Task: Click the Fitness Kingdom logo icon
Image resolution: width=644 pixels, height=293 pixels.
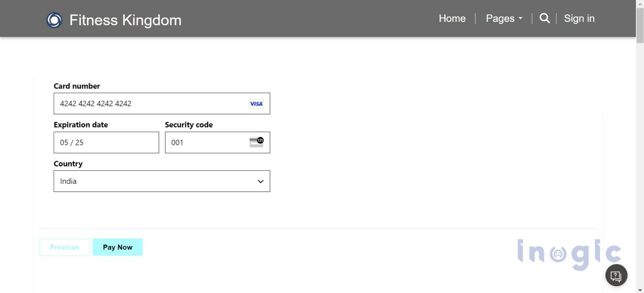Action: point(54,19)
